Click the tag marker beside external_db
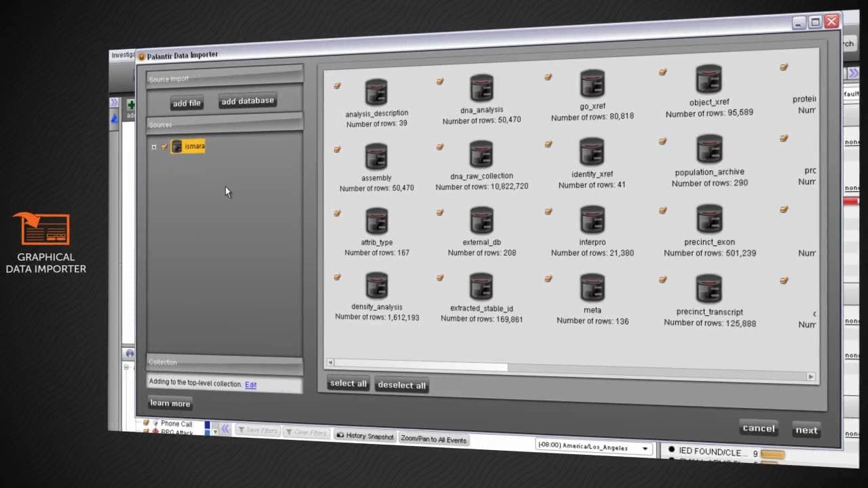This screenshot has height=488, width=868. click(x=439, y=212)
